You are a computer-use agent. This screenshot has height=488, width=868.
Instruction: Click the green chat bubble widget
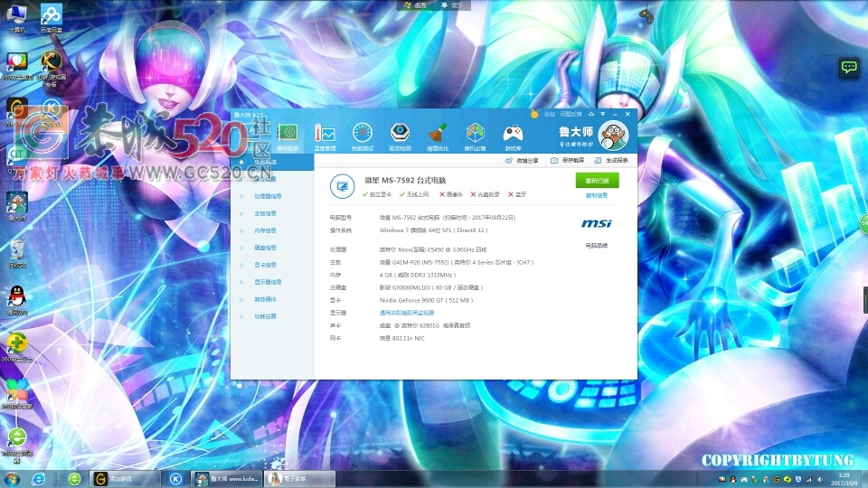[x=849, y=68]
